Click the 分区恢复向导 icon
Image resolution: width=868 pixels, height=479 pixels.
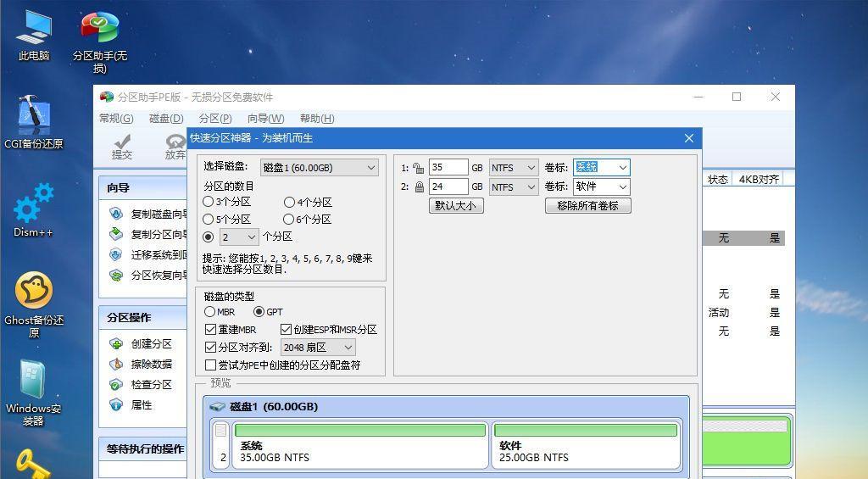pyautogui.click(x=115, y=276)
